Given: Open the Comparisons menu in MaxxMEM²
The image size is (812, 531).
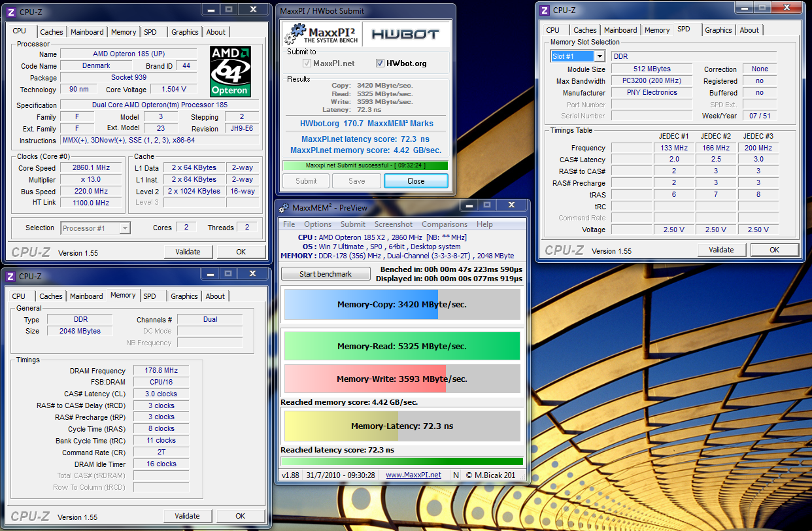Looking at the screenshot, I should (445, 224).
